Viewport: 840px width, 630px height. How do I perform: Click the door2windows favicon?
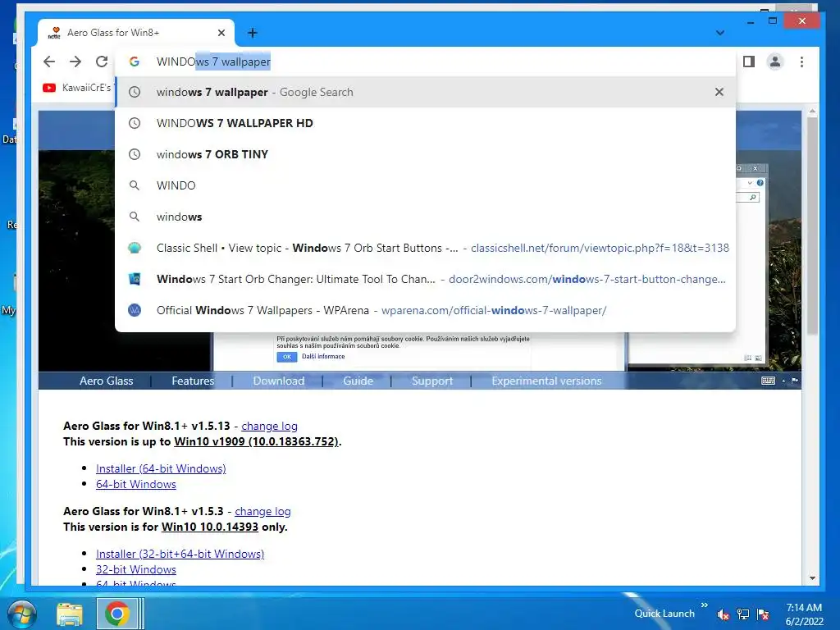coord(135,279)
